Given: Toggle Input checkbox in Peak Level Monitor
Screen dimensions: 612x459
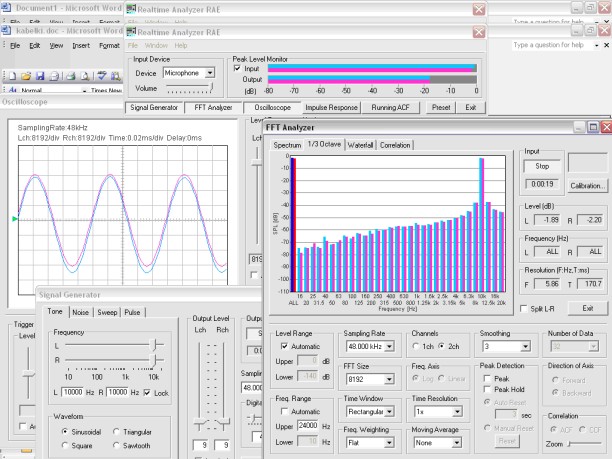Looking at the screenshot, I should point(237,68).
